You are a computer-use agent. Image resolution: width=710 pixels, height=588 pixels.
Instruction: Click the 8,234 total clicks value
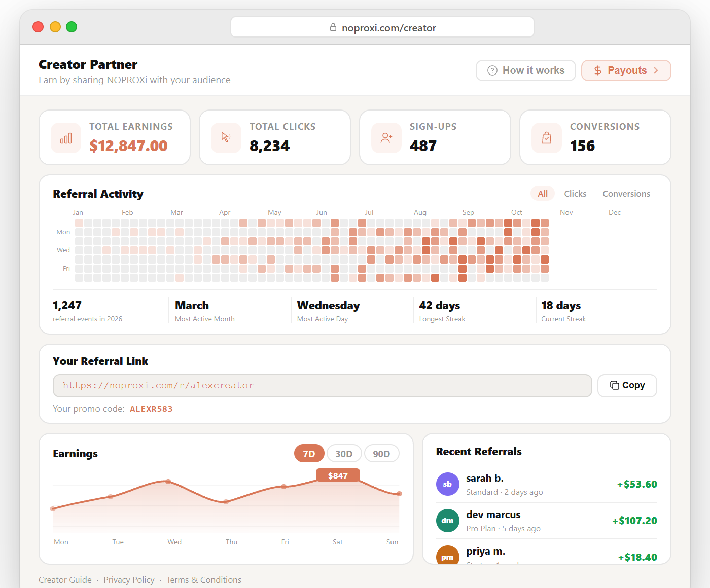coord(270,146)
